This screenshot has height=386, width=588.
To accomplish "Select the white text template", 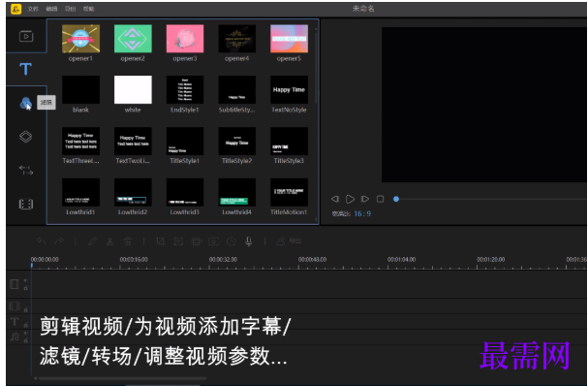I will click(x=133, y=90).
